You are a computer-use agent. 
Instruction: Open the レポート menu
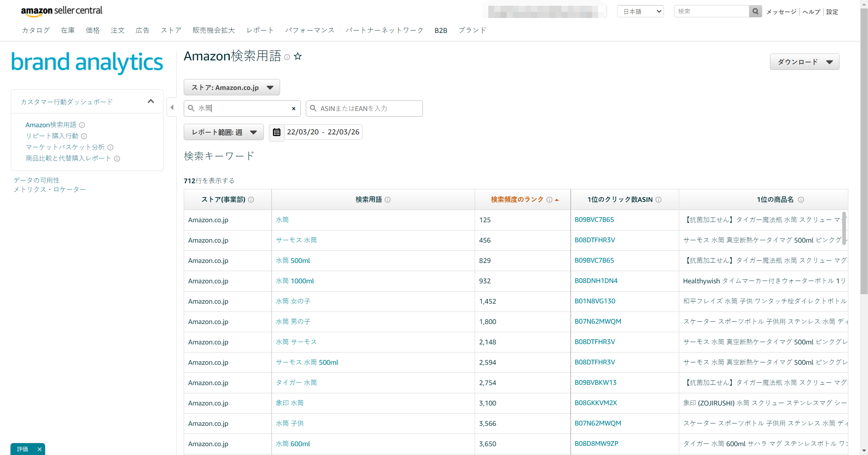(260, 30)
